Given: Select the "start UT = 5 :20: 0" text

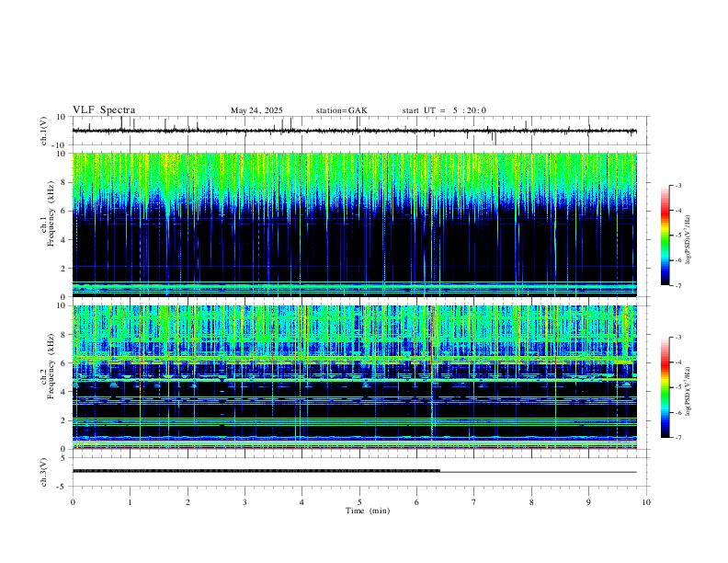Looking at the screenshot, I should [x=444, y=110].
